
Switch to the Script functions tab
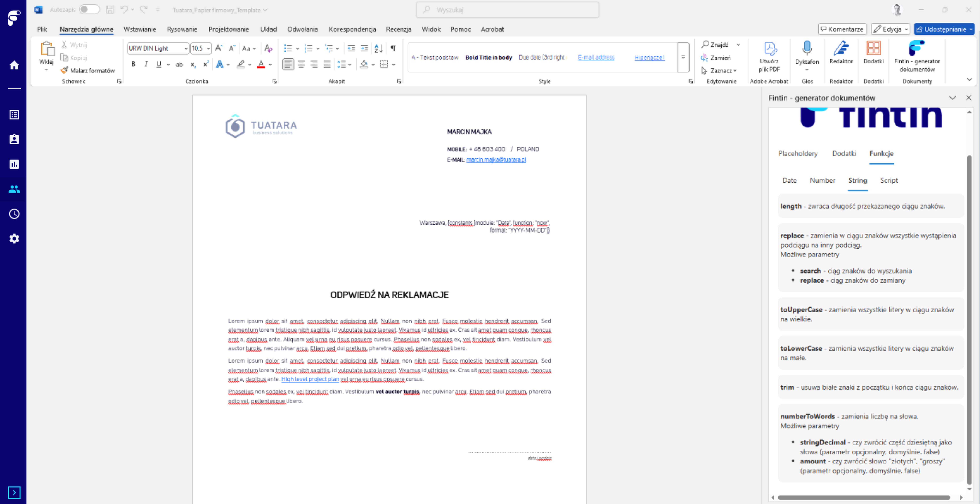pos(889,180)
